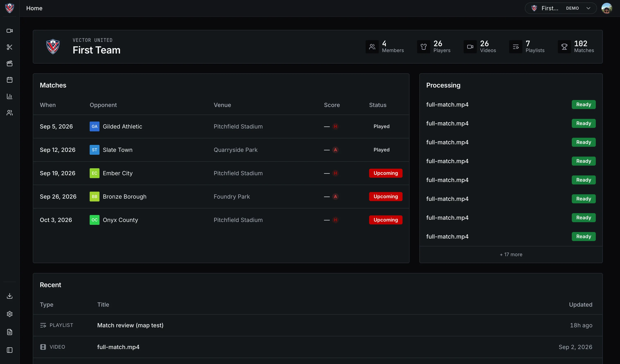Open full-match.mp4 in Recent list

tap(118, 347)
